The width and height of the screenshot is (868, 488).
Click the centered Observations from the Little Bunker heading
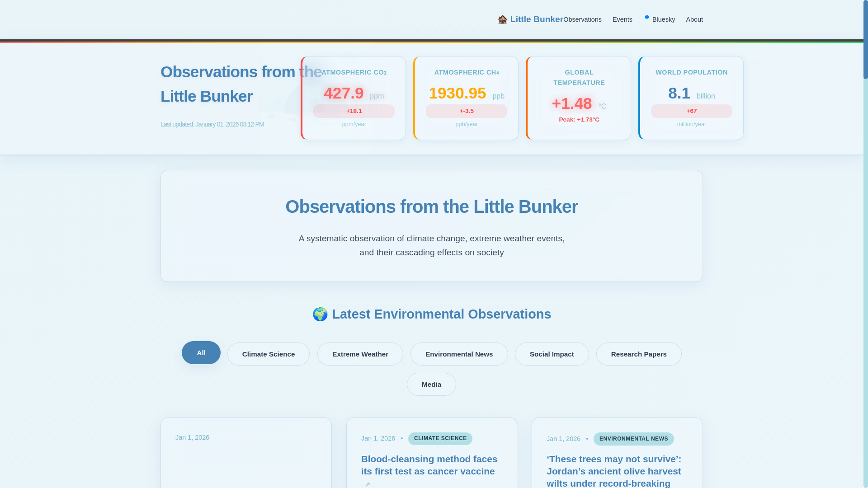click(x=432, y=206)
